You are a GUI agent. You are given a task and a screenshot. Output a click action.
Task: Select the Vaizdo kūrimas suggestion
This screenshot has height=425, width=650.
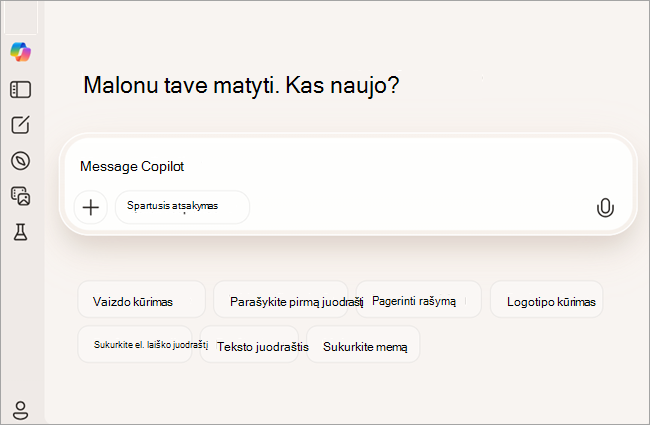[x=141, y=299]
